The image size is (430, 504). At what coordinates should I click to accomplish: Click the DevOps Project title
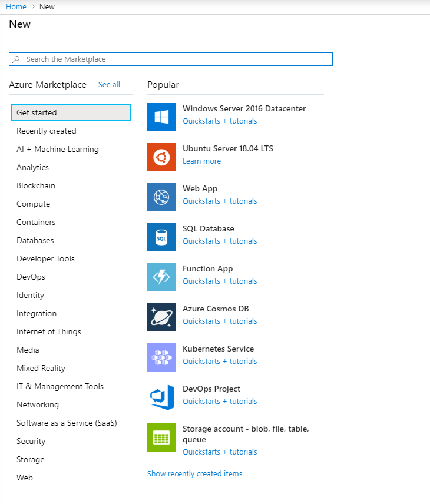211,389
